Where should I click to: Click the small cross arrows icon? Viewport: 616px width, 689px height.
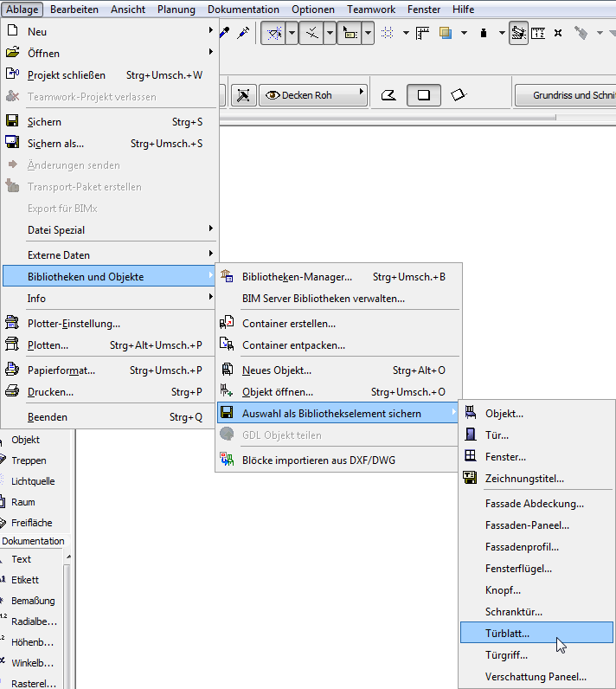pyautogui.click(x=558, y=33)
